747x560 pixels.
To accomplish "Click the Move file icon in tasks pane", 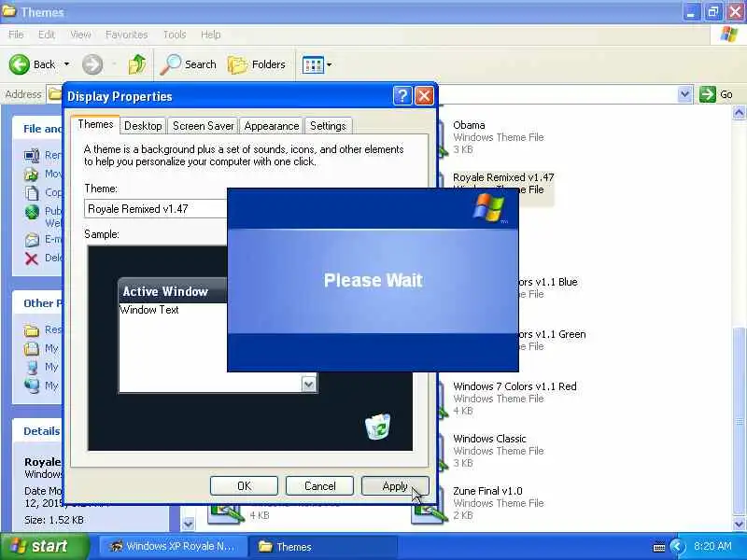I will (32, 175).
